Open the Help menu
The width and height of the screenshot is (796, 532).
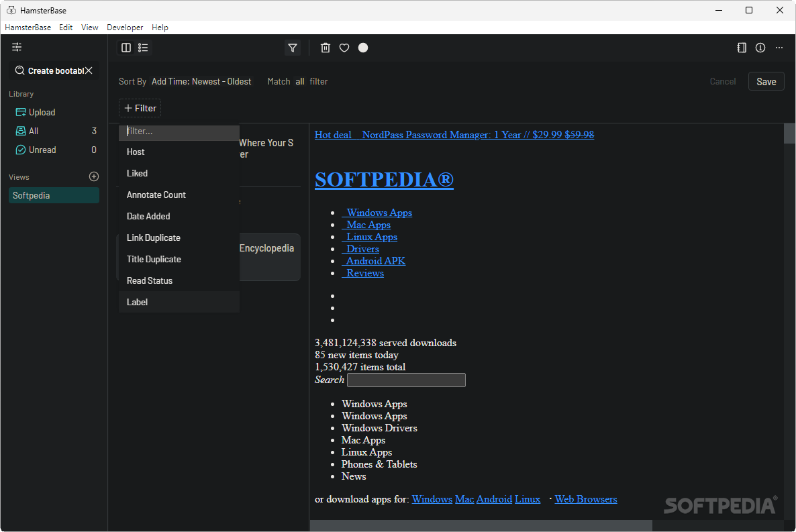tap(160, 28)
